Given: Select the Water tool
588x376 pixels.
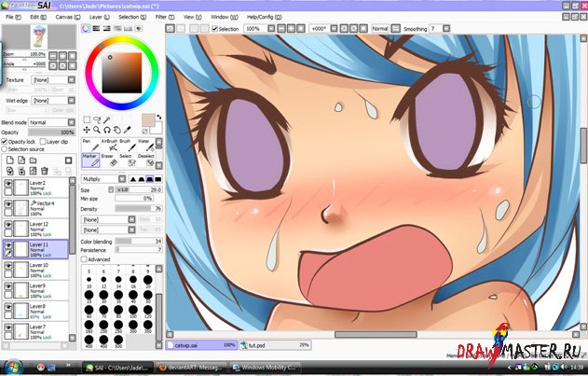Looking at the screenshot, I should [146, 145].
